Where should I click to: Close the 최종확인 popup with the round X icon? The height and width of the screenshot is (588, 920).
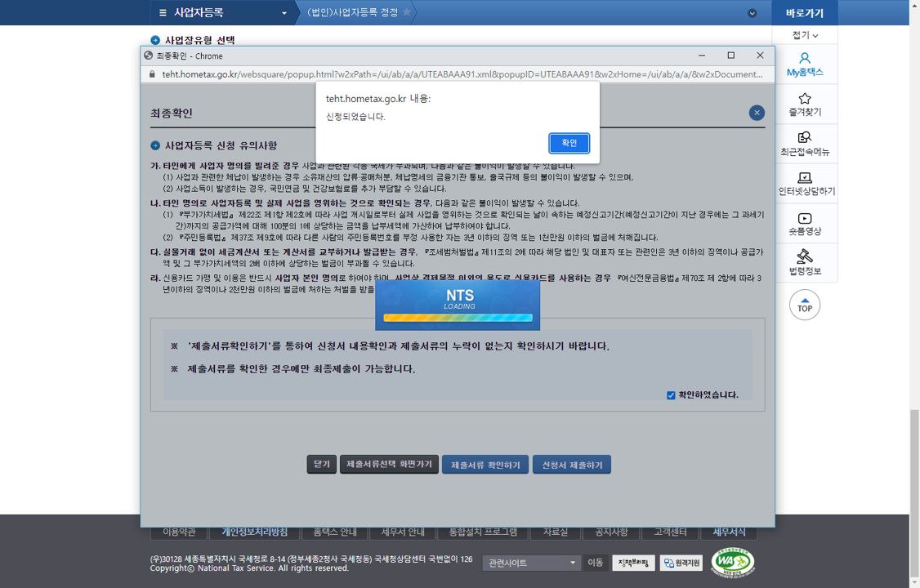click(757, 113)
